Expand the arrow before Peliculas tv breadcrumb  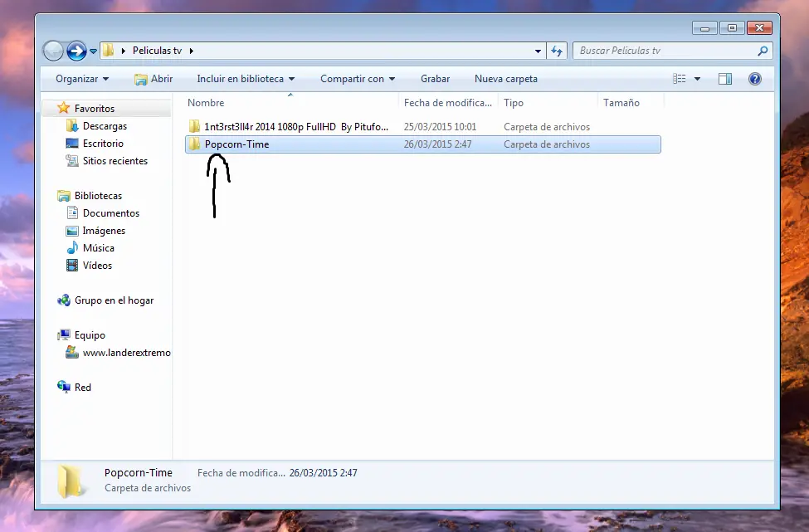tap(124, 51)
